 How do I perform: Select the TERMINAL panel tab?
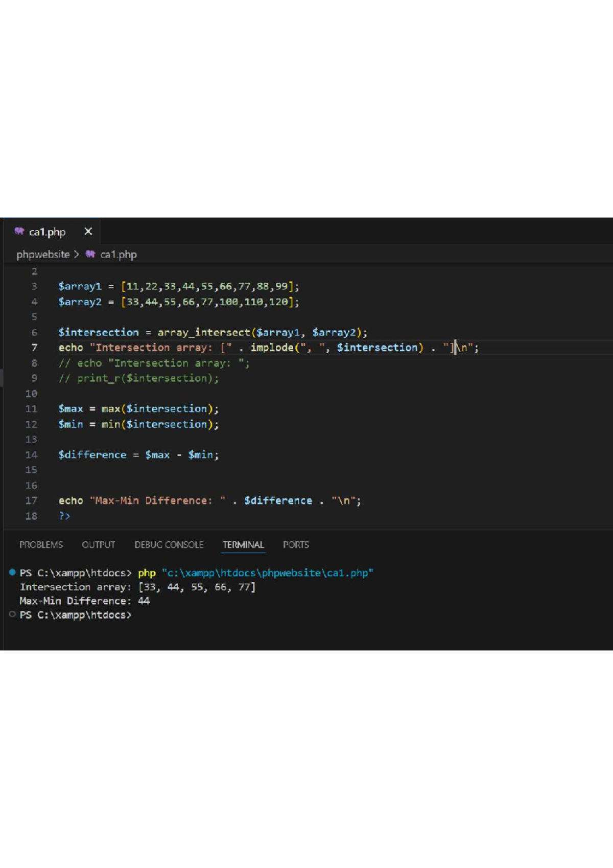[x=243, y=544]
